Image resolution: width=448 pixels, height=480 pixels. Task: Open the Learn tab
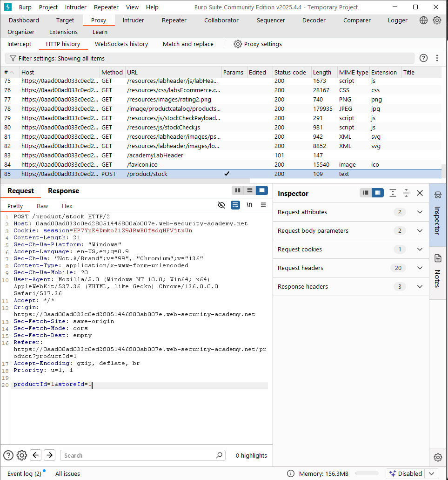point(100,32)
